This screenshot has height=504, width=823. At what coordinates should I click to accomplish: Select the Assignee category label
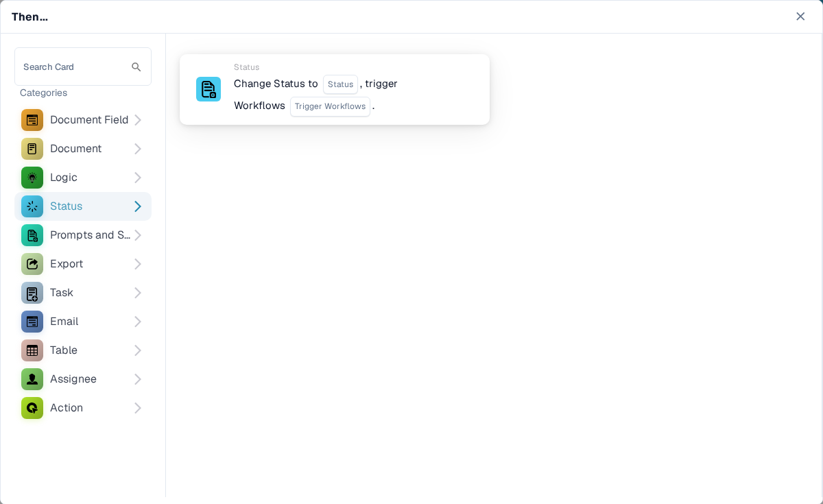tap(73, 379)
